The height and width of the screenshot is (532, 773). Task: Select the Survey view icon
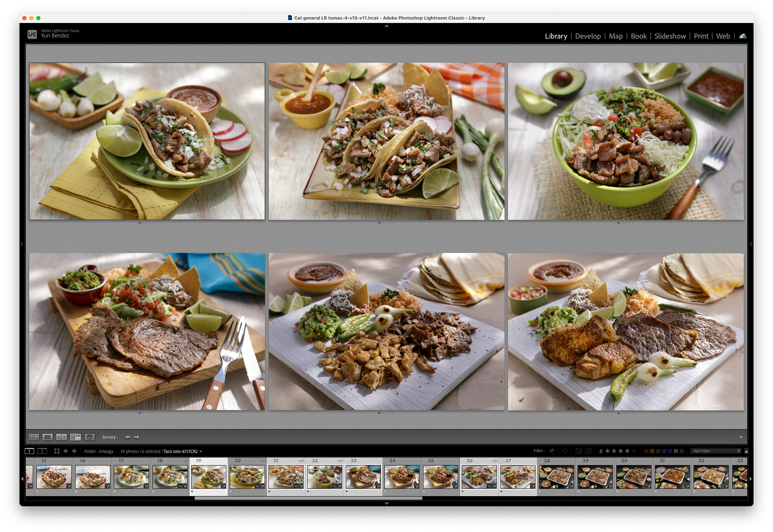click(x=75, y=437)
